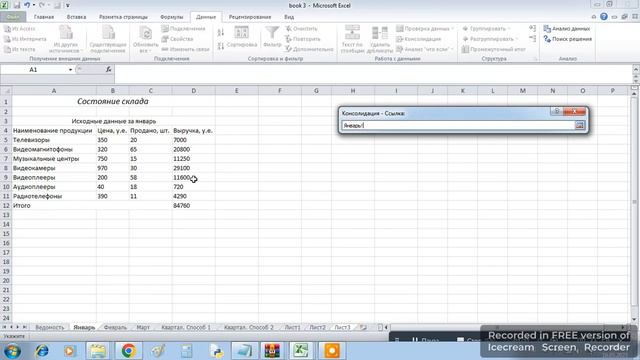
Task: Switch to the Формулы ribbon tab
Action: point(171,17)
